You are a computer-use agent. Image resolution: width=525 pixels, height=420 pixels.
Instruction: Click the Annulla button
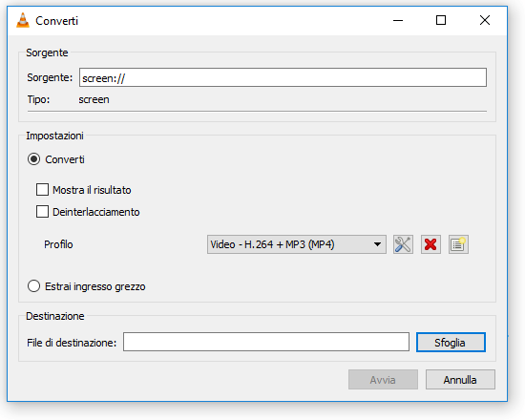click(460, 380)
